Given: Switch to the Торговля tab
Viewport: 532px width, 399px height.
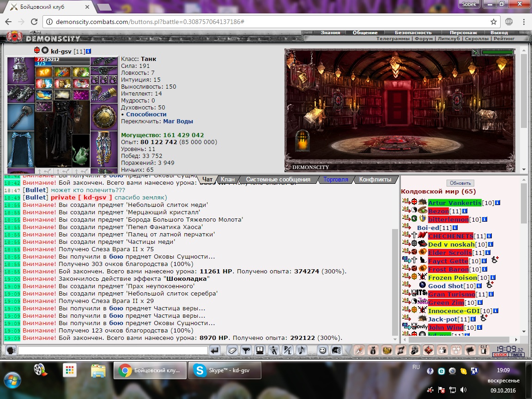Looking at the screenshot, I should point(336,180).
